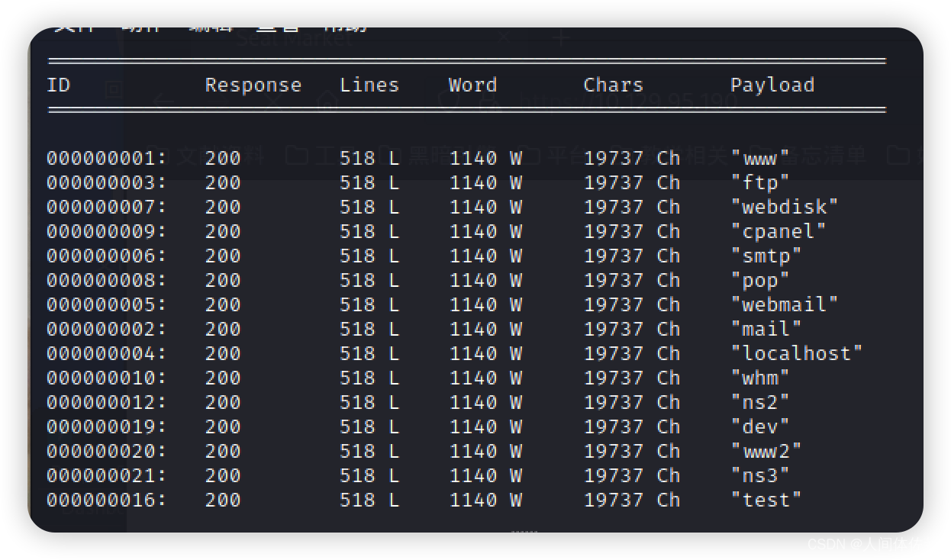Click the address bar showing 10.129.95.190
951x560 pixels.
click(626, 101)
